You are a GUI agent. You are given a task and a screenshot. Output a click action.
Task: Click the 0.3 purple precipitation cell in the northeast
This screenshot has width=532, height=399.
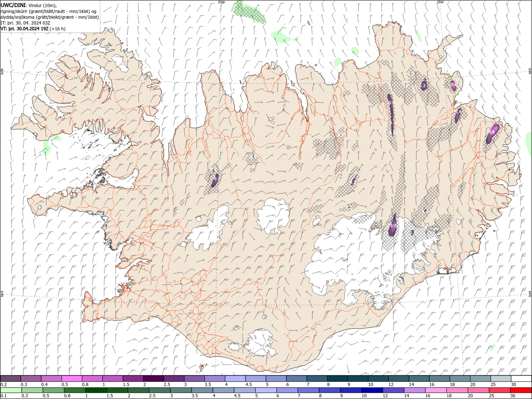(x=424, y=84)
